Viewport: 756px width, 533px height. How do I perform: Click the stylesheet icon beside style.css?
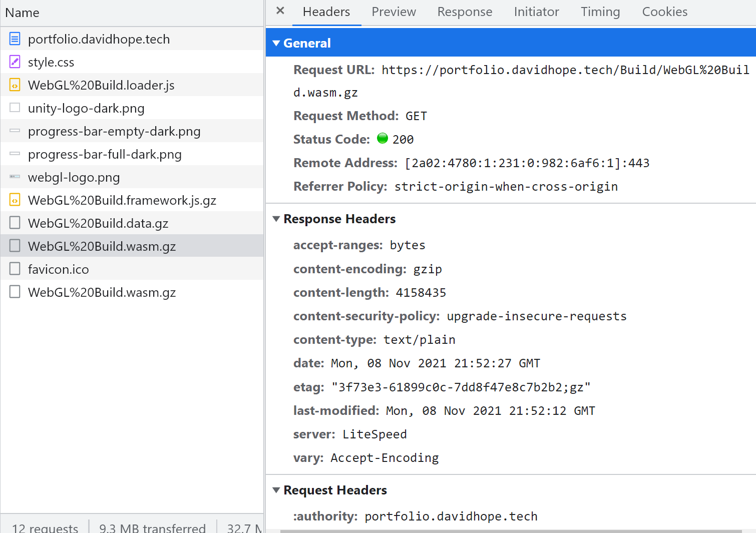click(x=15, y=62)
